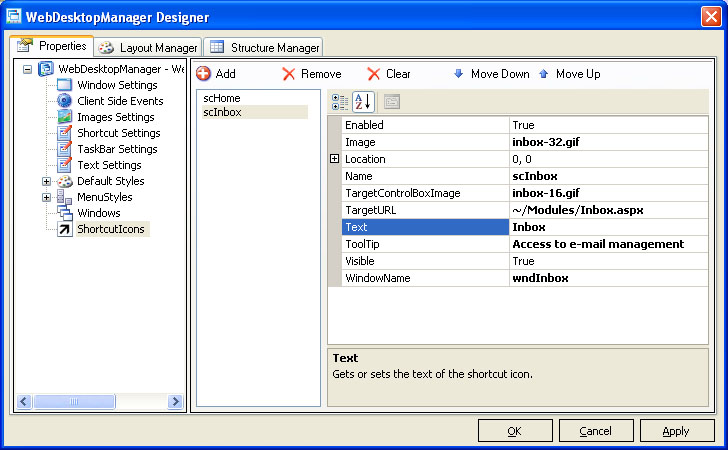Image resolution: width=728 pixels, height=450 pixels.
Task: Expand the Default Styles tree node
Action: click(46, 181)
